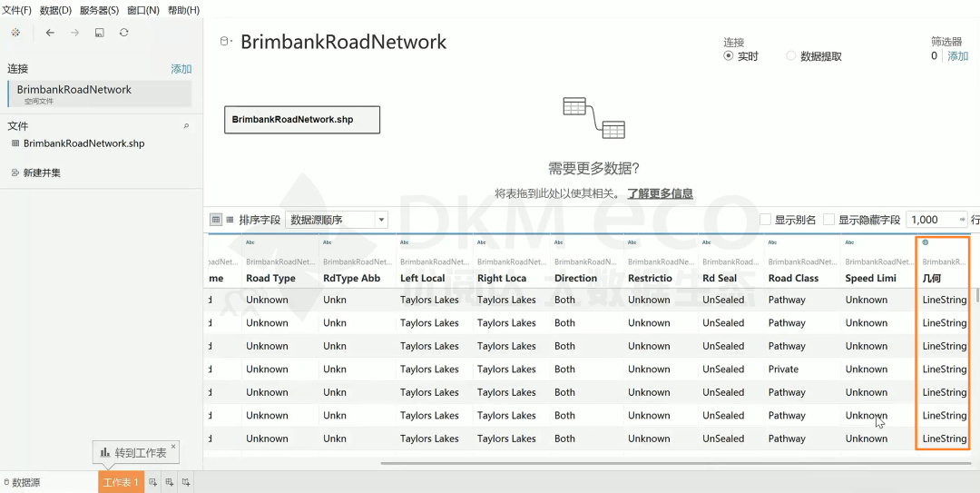This screenshot has width=980, height=493.
Task: Select the 实时 live connection radio button
Action: [729, 56]
